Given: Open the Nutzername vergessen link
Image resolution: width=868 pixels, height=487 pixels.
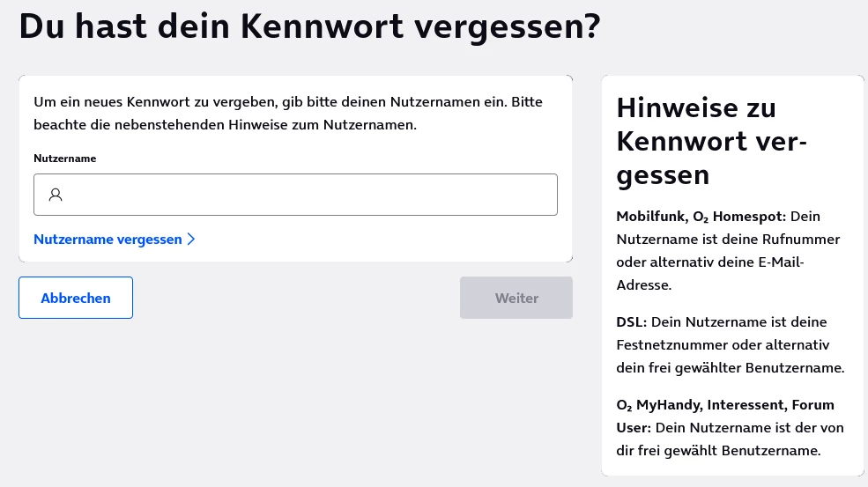Looking at the screenshot, I should click(x=108, y=240).
